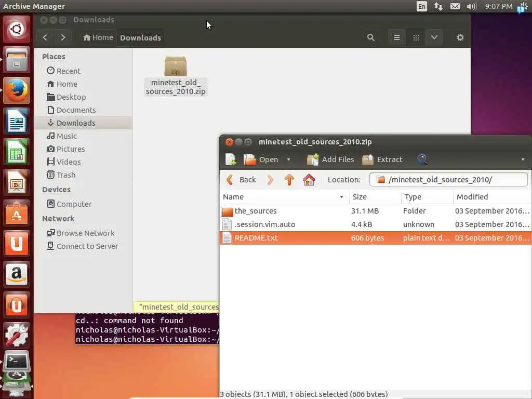Launch LibreOffice Impress from the launcher
The image size is (532, 399).
tap(16, 182)
